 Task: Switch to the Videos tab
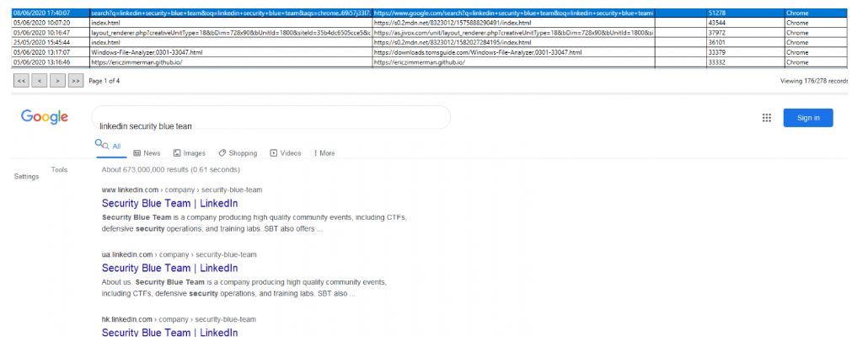point(286,153)
